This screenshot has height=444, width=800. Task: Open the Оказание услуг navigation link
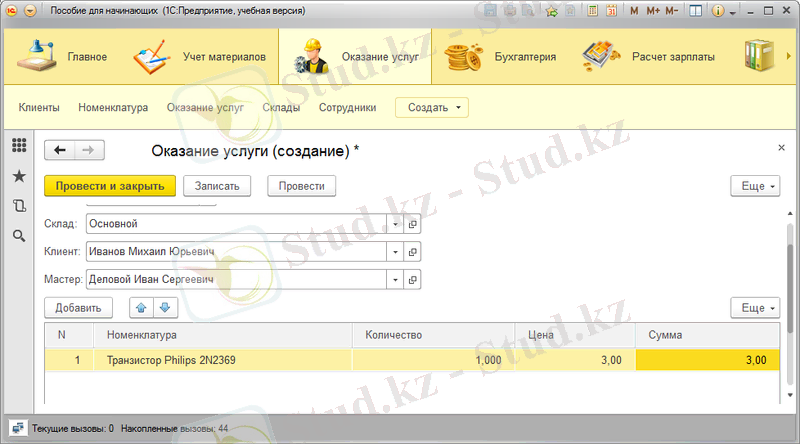205,108
